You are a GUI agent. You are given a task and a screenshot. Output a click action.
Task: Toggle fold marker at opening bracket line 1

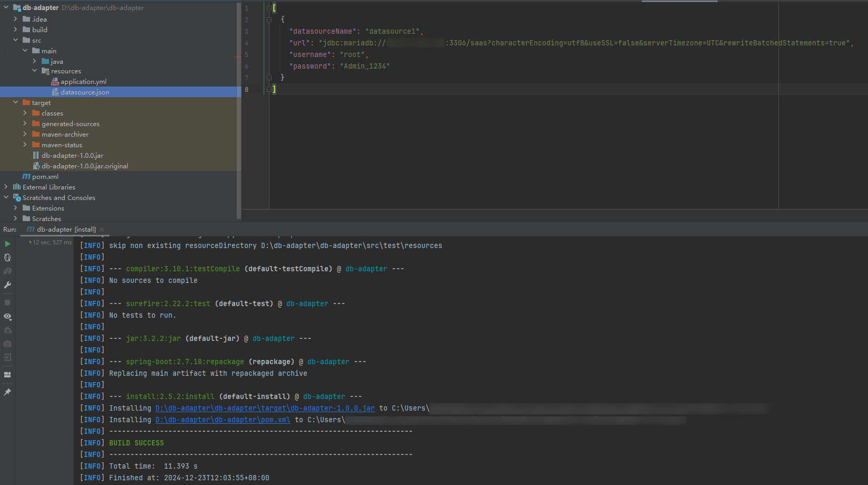coord(269,8)
